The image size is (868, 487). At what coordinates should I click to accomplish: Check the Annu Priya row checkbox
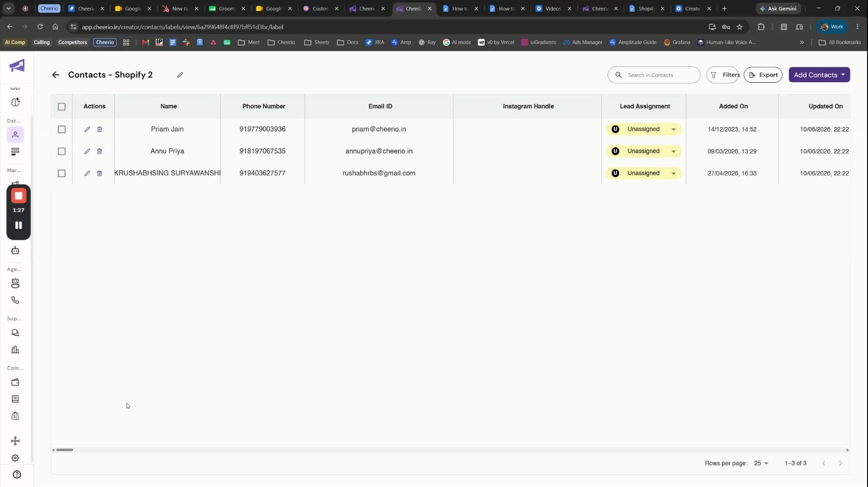click(61, 151)
